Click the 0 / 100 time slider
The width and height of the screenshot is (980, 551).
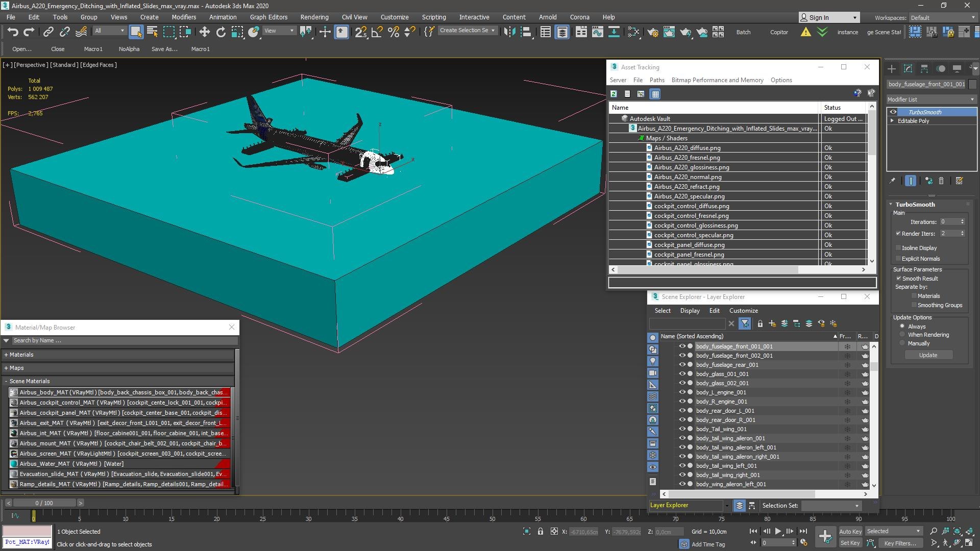pyautogui.click(x=44, y=503)
